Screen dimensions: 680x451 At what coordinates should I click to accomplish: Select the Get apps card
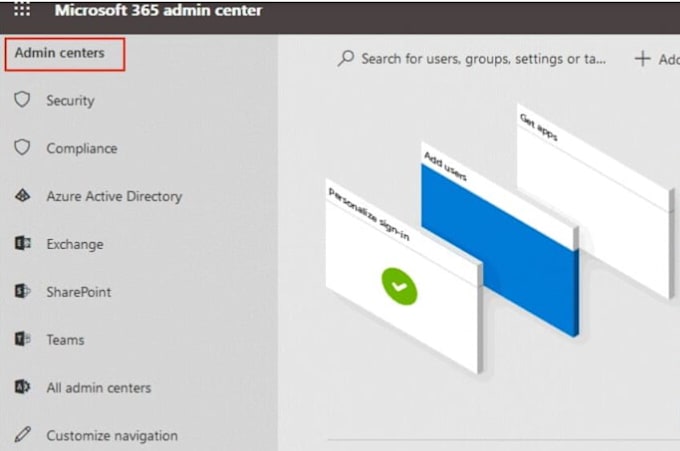pyautogui.click(x=595, y=201)
